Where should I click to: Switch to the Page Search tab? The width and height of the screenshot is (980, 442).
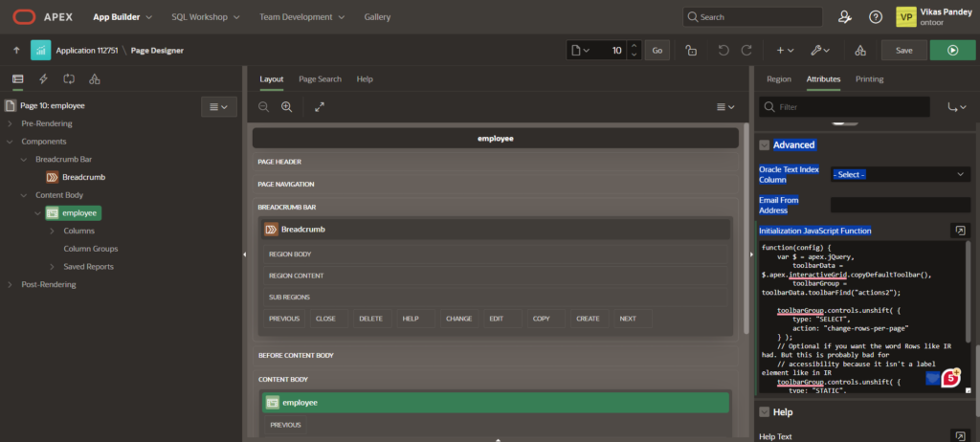tap(320, 79)
